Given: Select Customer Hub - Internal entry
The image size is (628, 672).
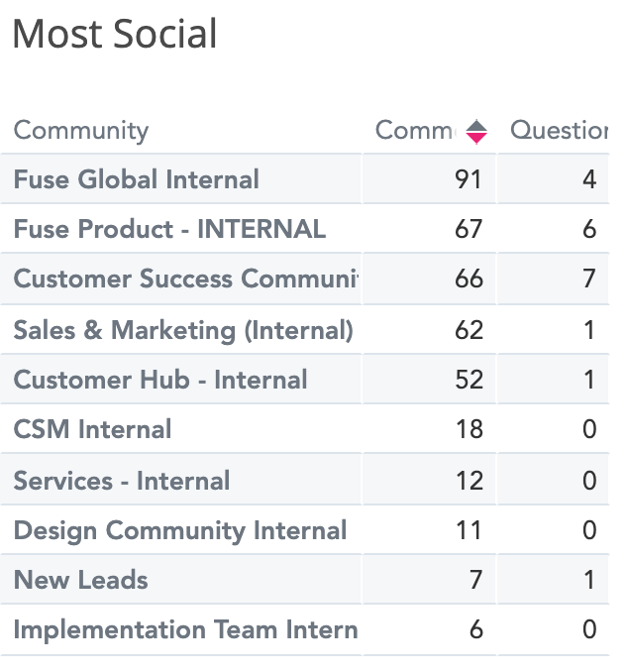Looking at the screenshot, I should click(160, 380).
